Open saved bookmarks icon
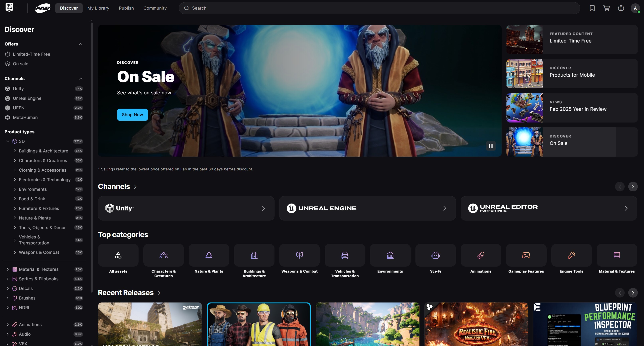 point(592,8)
